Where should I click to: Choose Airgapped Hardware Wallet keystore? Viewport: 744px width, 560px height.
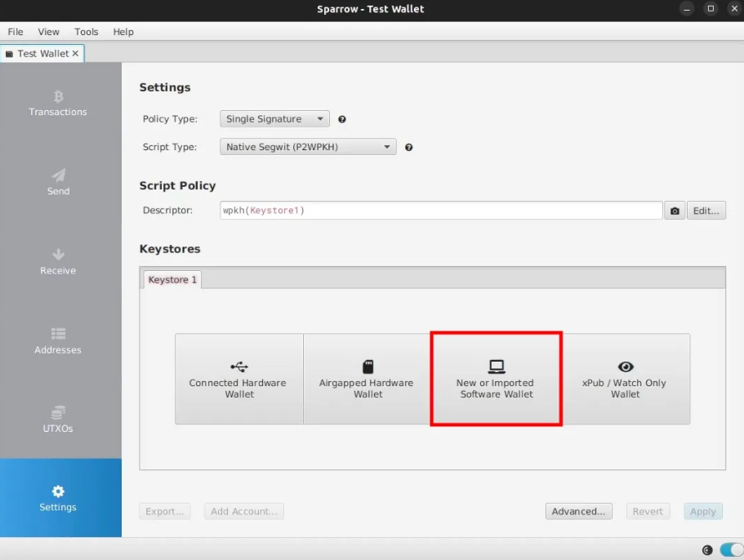click(367, 379)
